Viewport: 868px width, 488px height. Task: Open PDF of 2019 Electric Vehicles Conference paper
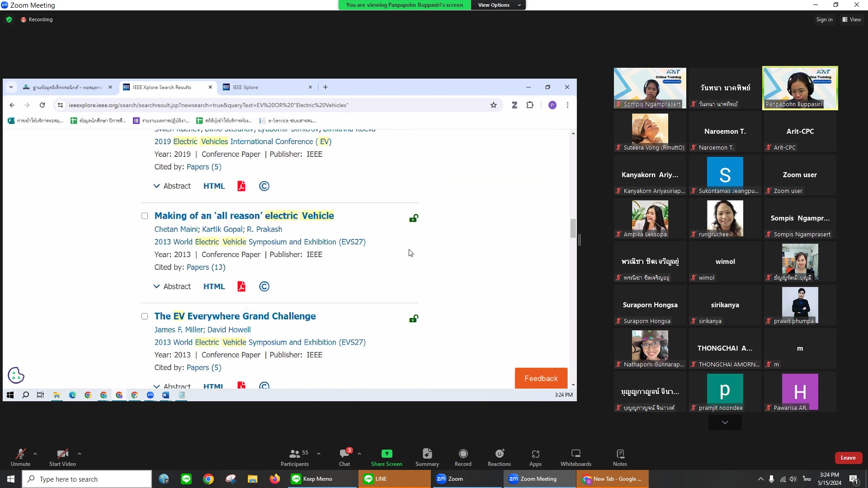point(241,186)
